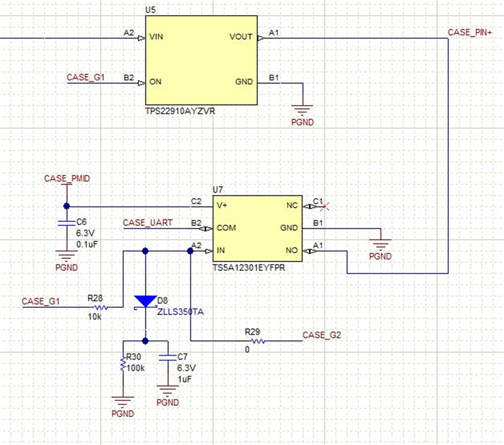Select the D8 Schottky diode symbol
The image size is (504, 445).
pos(145,302)
